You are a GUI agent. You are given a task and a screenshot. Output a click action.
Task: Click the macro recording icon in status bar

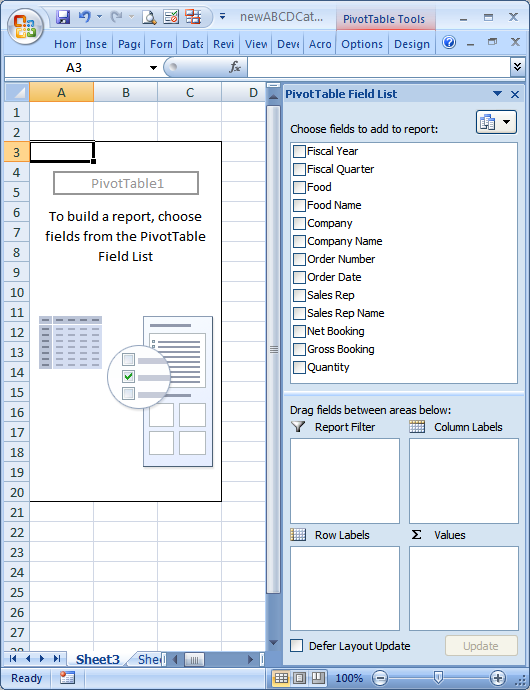point(67,678)
